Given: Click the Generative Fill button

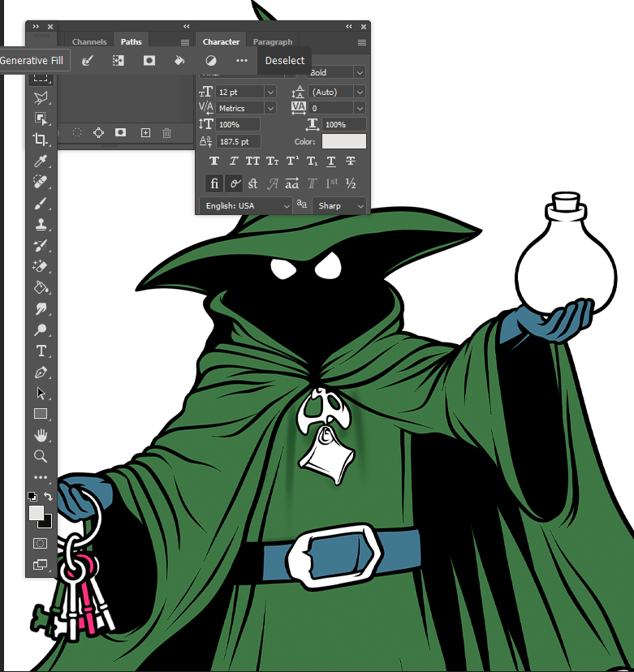Looking at the screenshot, I should [34, 60].
